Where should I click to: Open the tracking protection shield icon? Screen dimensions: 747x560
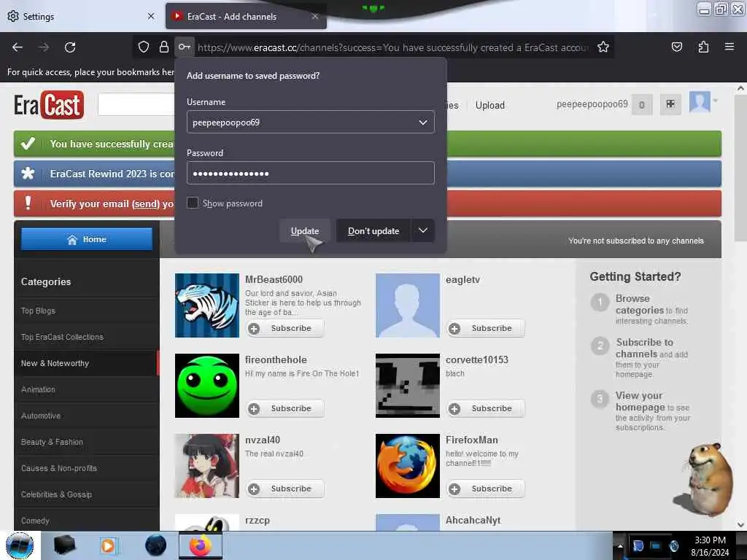[x=144, y=47]
